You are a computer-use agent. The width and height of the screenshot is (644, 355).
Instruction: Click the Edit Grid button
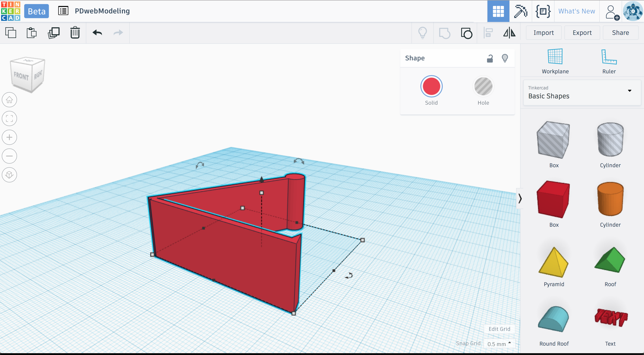(499, 329)
